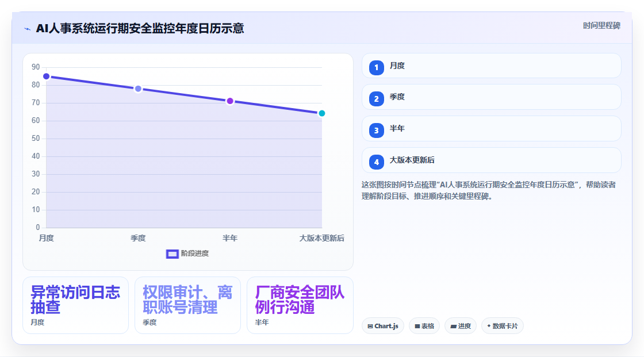Click the description paragraph starting 这张图按时间节点梳理
The height and width of the screenshot is (357, 644).
489,191
